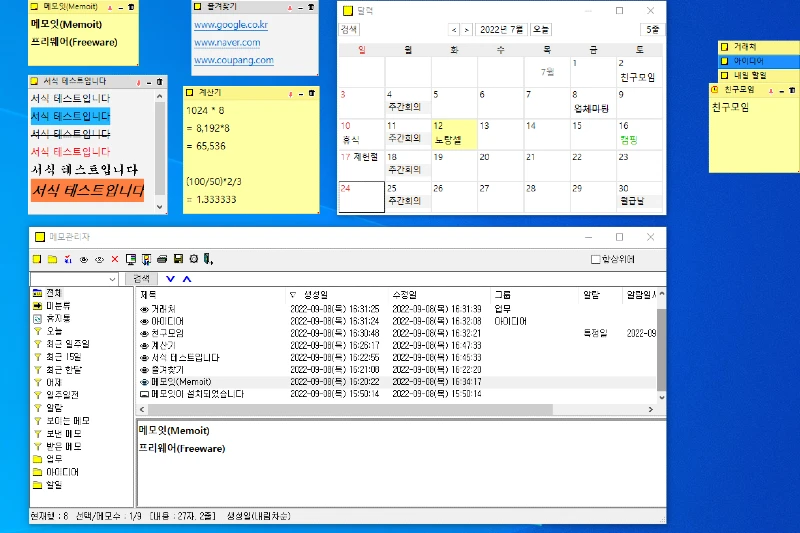
Task: Click eye icon beside 계산기 list entry
Action: 144,345
